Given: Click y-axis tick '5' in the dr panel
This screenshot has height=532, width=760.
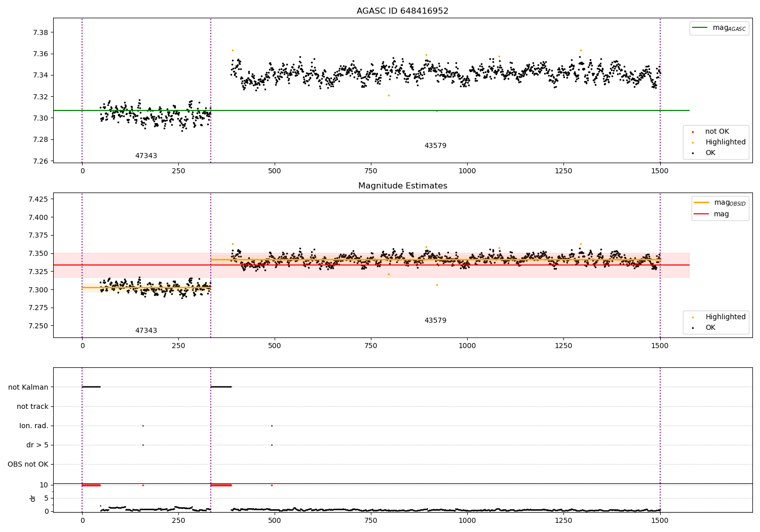Looking at the screenshot, I should [47, 498].
